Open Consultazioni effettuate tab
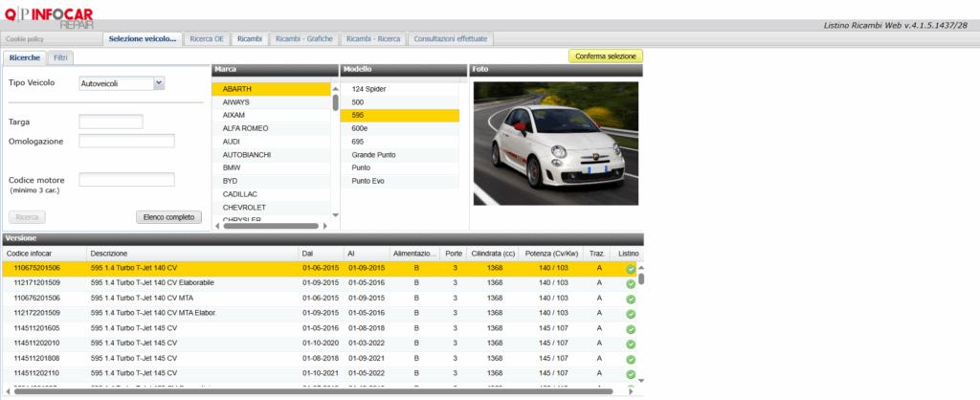Image resolution: width=980 pixels, height=400 pixels. [452, 38]
